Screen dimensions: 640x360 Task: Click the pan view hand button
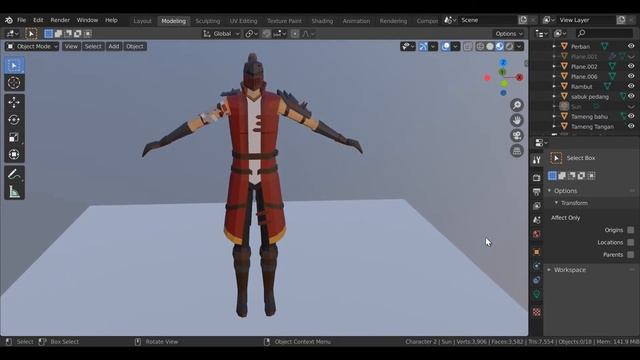[x=517, y=120]
